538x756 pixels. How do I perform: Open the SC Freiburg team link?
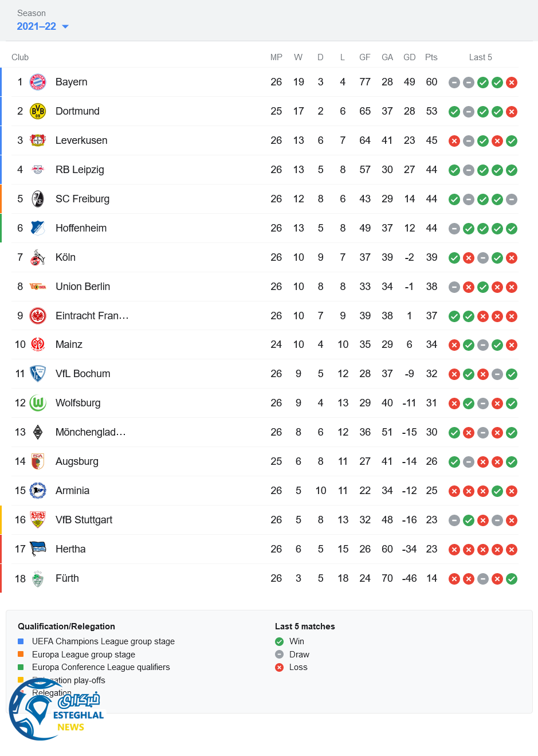(83, 199)
